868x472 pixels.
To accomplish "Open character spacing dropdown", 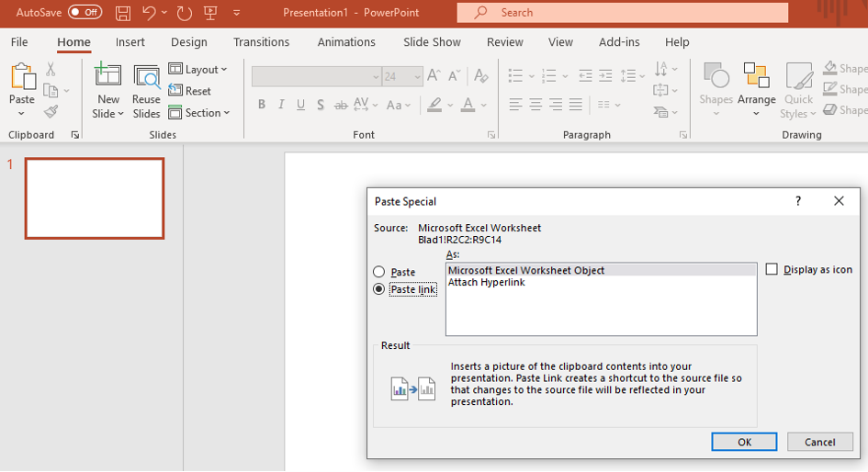I will click(x=366, y=105).
